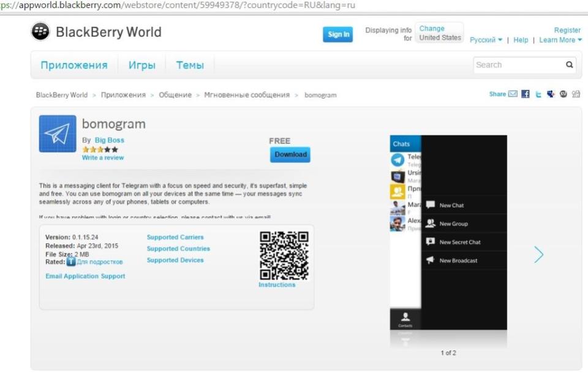
Task: Click New Chat speech bubble icon
Action: 430,205
